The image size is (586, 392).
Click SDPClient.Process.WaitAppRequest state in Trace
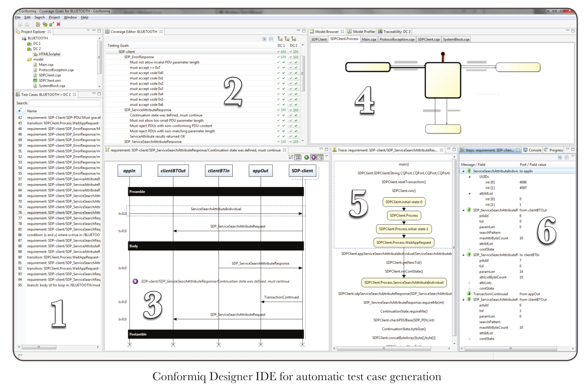[404, 242]
